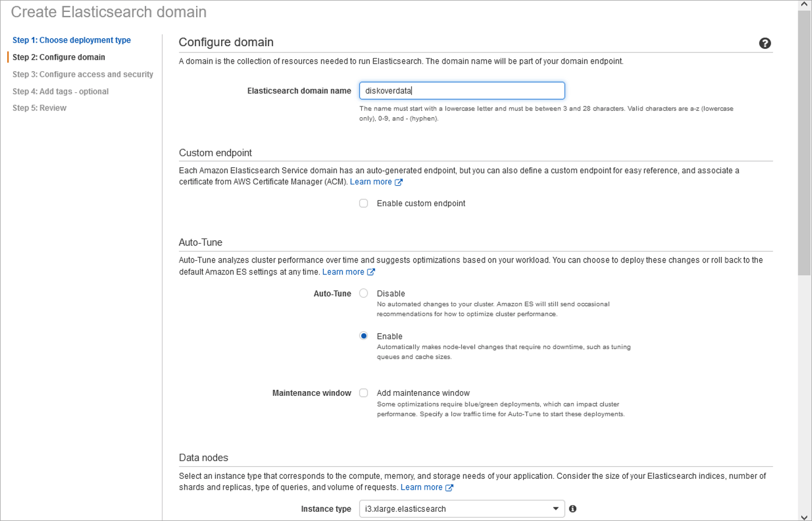Open Step 5: Review
The height and width of the screenshot is (521, 812).
pyautogui.click(x=39, y=108)
